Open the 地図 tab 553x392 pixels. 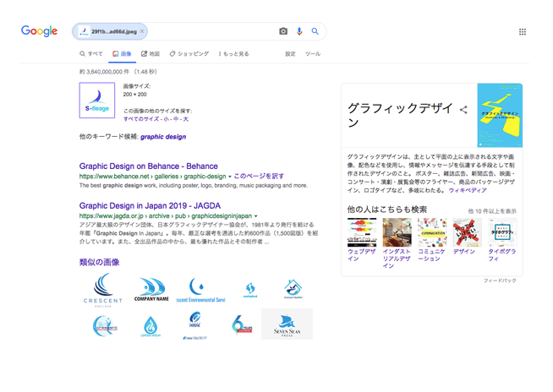(x=151, y=54)
